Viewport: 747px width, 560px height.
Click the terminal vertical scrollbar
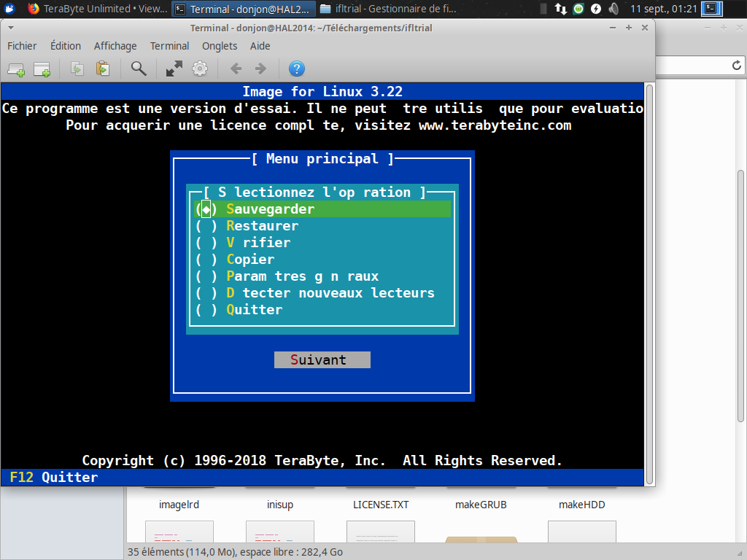(649, 284)
